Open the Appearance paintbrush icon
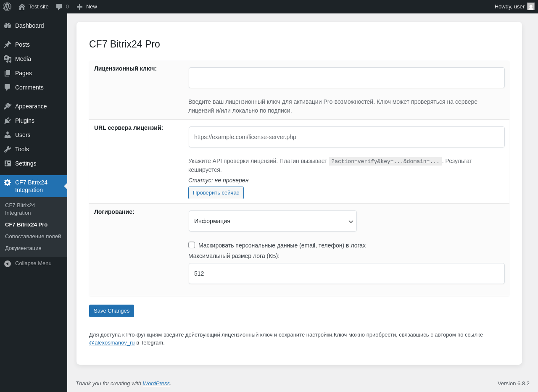Screen dimensions: 538x392 click(x=8, y=106)
